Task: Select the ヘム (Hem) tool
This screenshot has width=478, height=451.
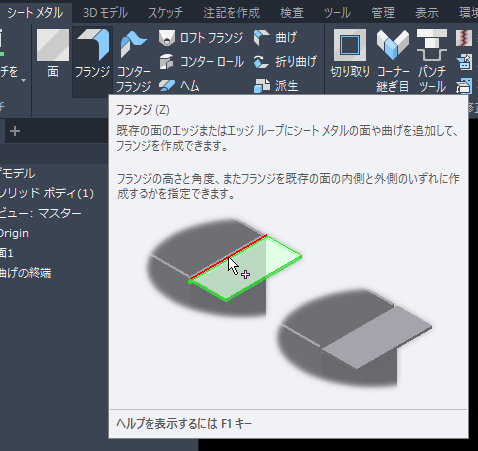Action: (179, 86)
